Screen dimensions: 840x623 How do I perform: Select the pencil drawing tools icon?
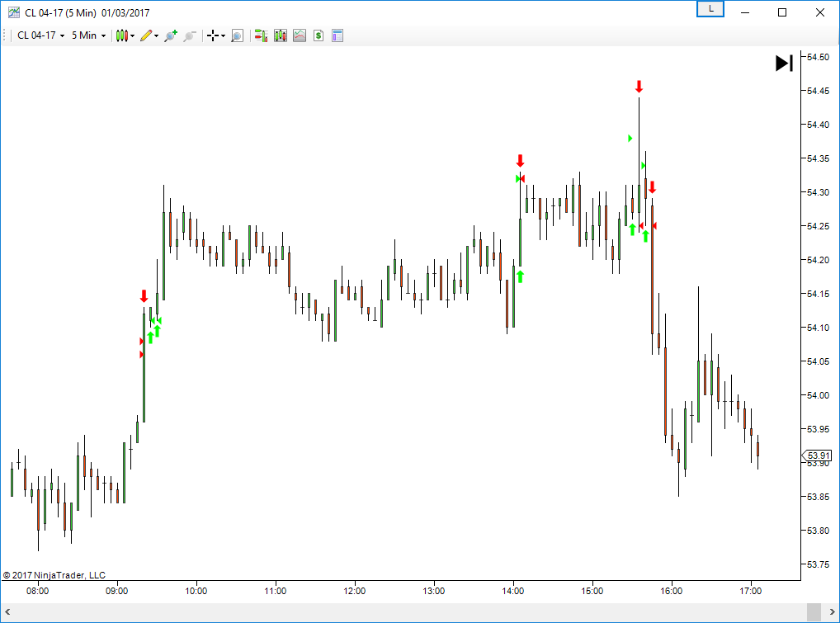pos(146,35)
